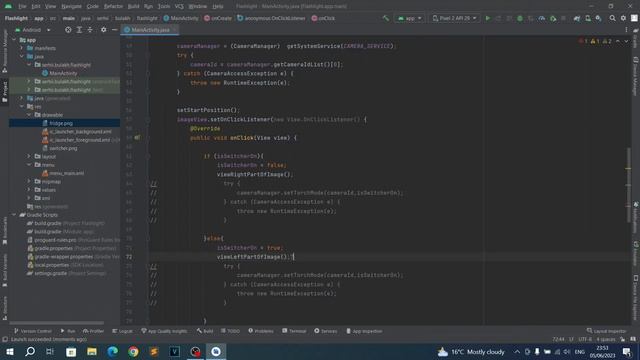Open Device Manager icon in top toolbar

click(588, 18)
